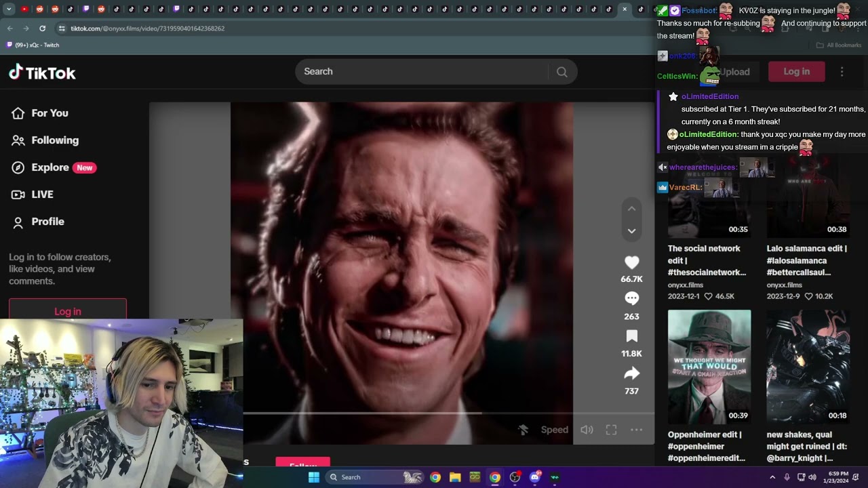Click the sidebar Log in button
868x488 pixels.
coord(68,310)
